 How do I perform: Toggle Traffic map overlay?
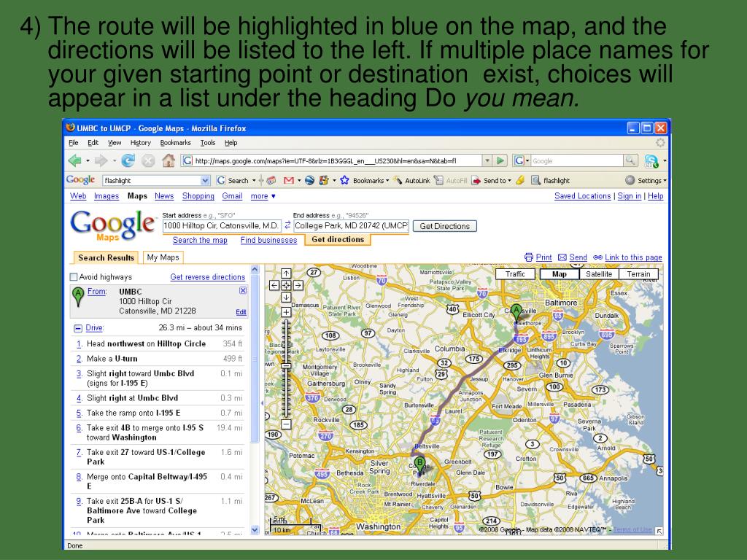pyautogui.click(x=515, y=274)
